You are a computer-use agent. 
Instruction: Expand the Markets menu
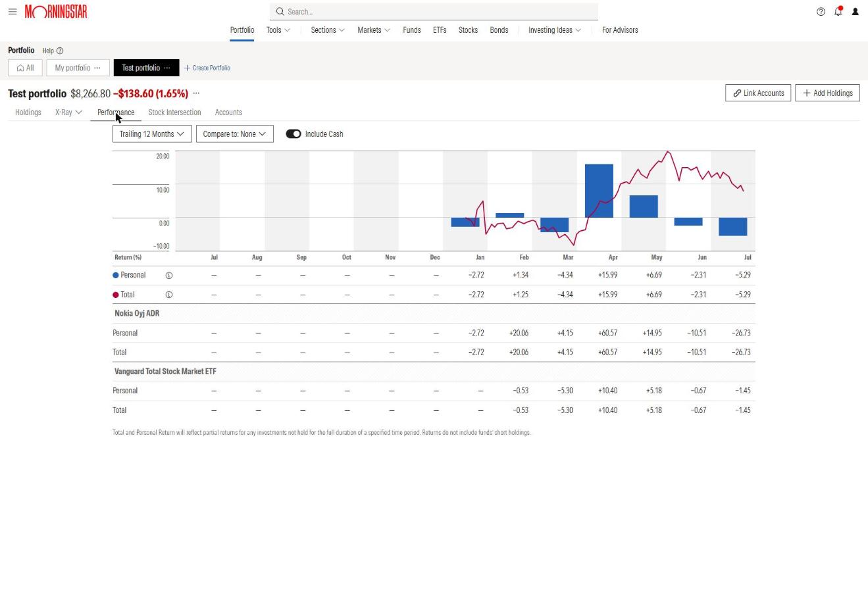point(374,30)
